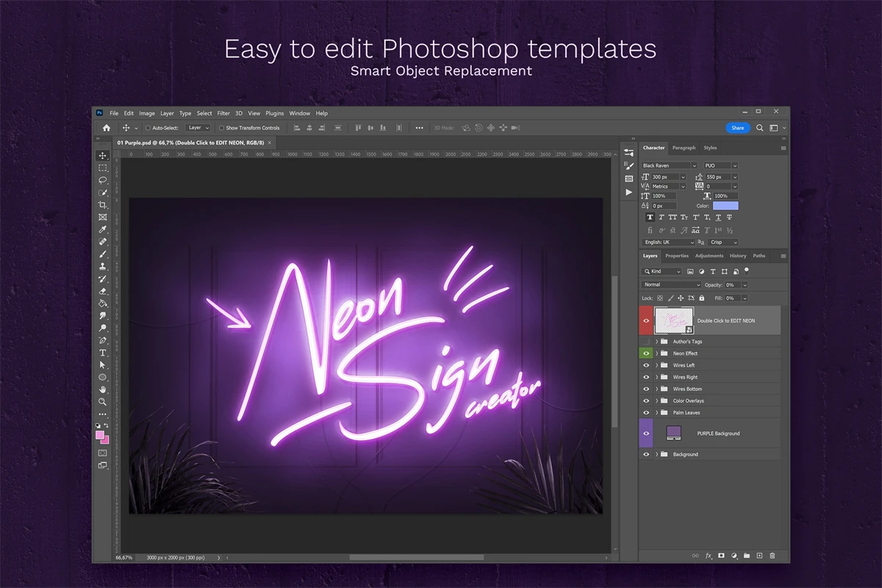The height and width of the screenshot is (588, 882).
Task: Hide the Neon Effect layer group
Action: click(646, 354)
